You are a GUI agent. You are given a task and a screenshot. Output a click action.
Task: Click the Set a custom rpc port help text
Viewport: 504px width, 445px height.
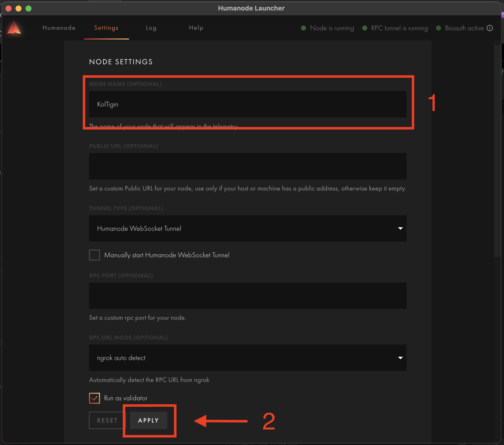(137, 318)
